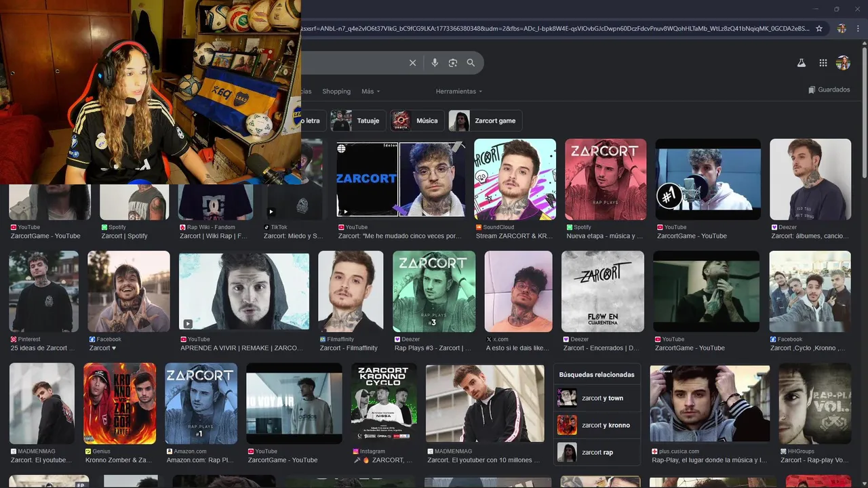
Task: Start voice search with microphone icon
Action: point(435,63)
